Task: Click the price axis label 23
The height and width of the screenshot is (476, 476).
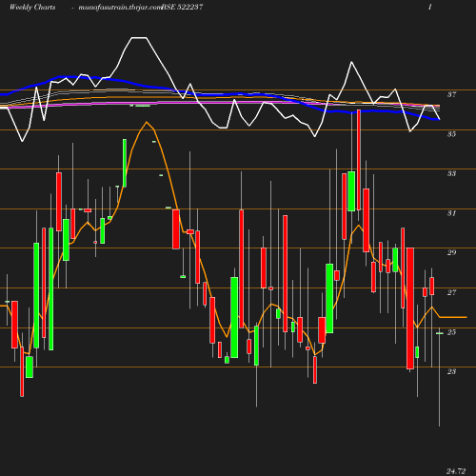Action: point(451,371)
